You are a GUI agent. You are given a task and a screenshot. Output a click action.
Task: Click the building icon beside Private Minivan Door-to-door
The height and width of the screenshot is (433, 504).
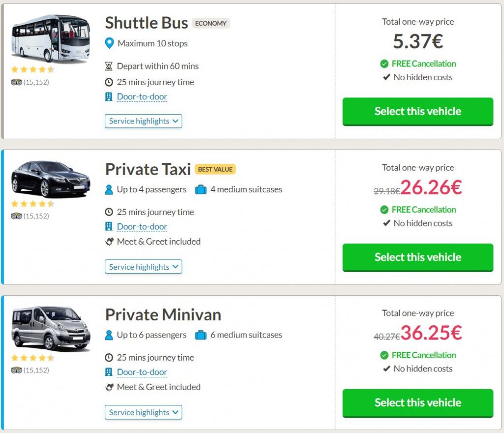pos(109,372)
